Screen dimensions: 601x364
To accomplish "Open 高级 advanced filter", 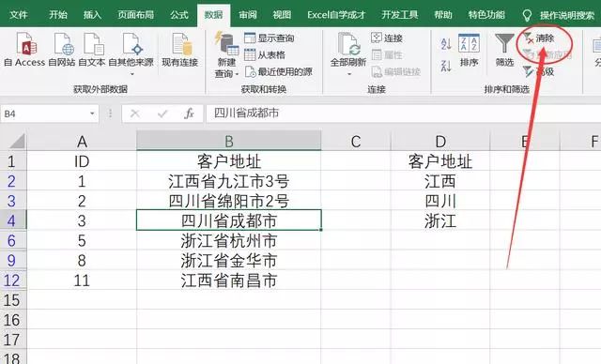I will [538, 71].
